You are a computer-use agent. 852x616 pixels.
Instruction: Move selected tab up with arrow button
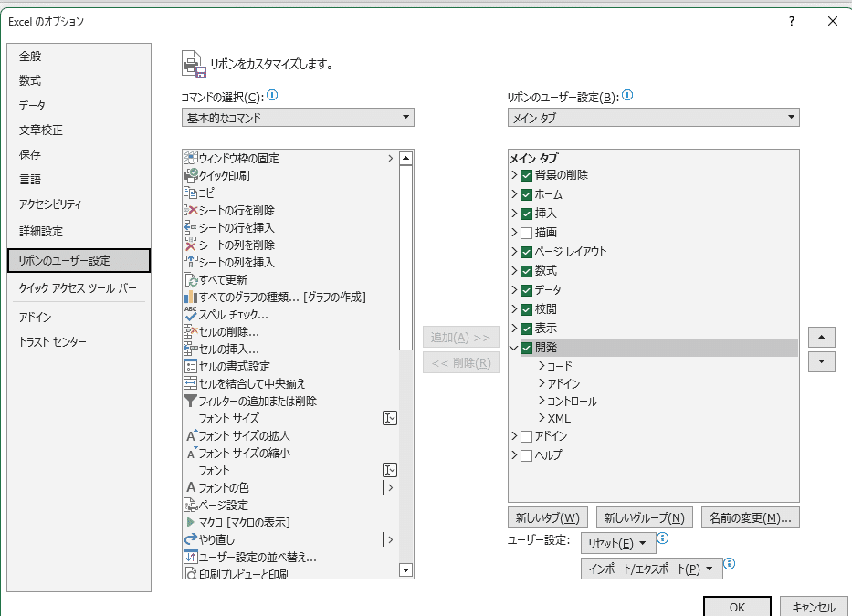click(822, 338)
